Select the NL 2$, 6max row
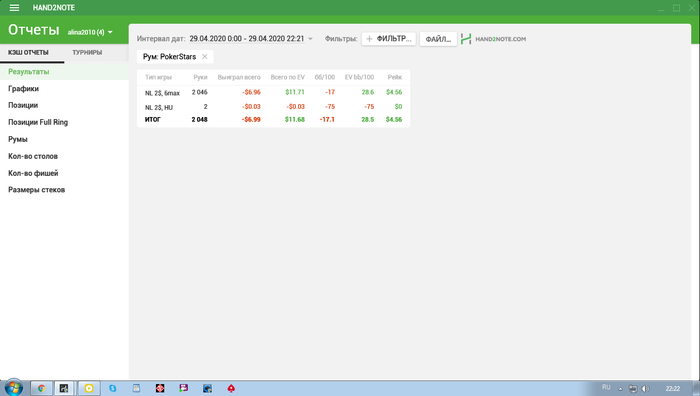This screenshot has height=396, width=700. (273, 92)
